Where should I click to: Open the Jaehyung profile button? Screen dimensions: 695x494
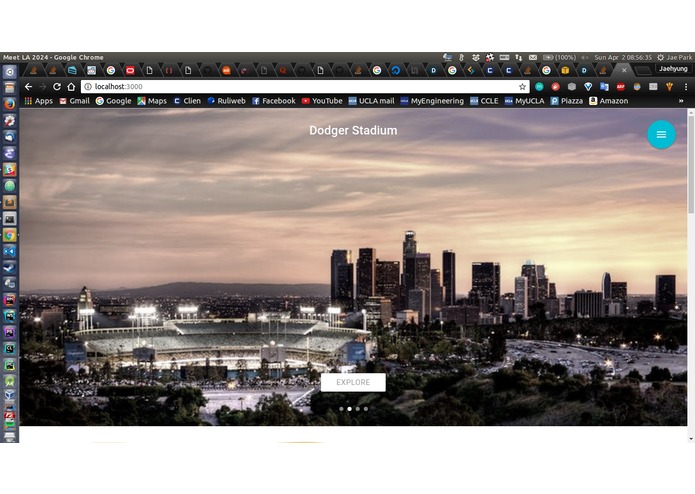(673, 69)
